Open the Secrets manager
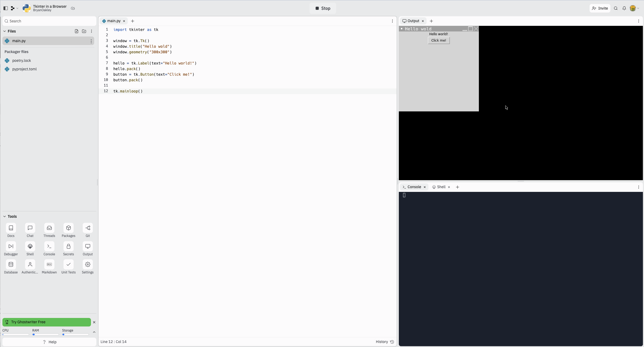The image size is (644, 347). pyautogui.click(x=68, y=249)
